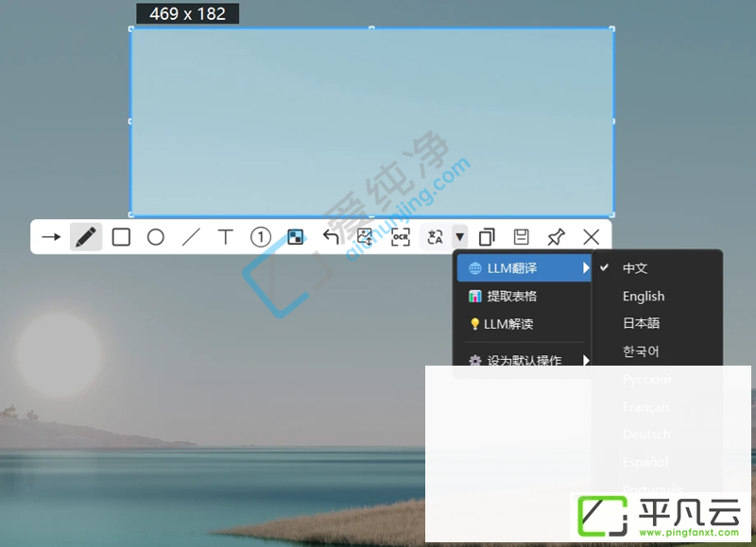The image size is (756, 547).
Task: Select the numbered step marker tool
Action: click(x=261, y=237)
